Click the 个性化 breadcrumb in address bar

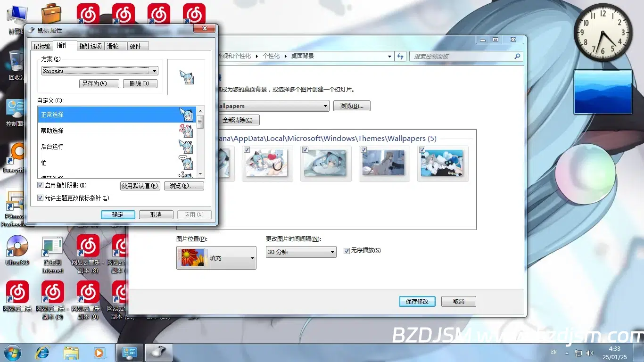tap(271, 56)
